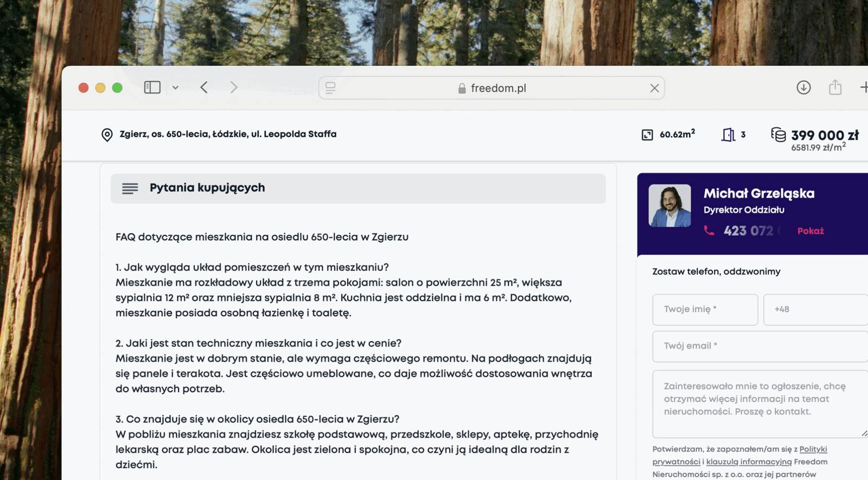Image resolution: width=868 pixels, height=480 pixels.
Task: Click the freedom.pl address bar
Action: pyautogui.click(x=498, y=88)
